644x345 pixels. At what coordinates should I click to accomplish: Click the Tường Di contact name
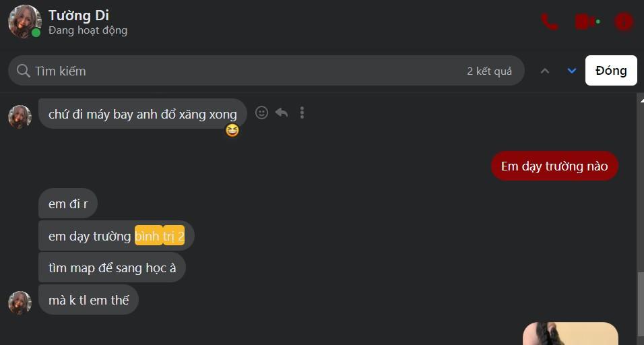79,15
